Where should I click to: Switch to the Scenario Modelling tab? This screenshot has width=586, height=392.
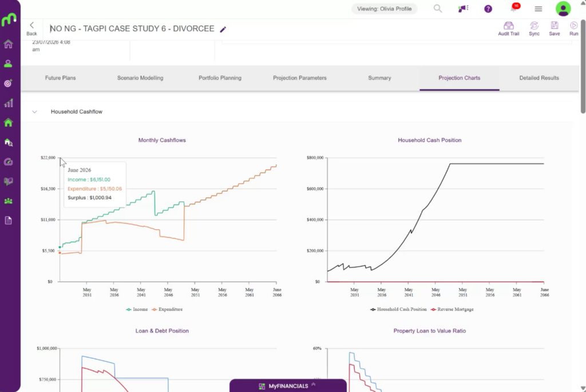(x=140, y=78)
